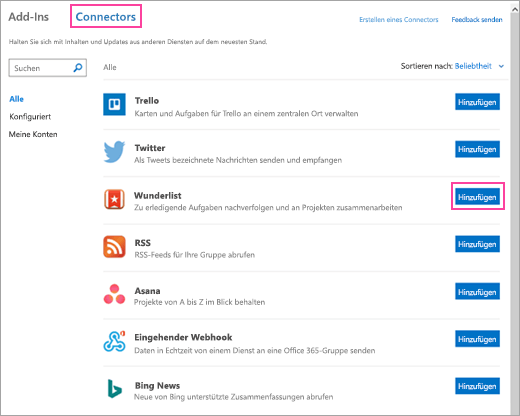This screenshot has width=520, height=416.
Task: Select the Alle filter in sidebar
Action: tap(16, 99)
